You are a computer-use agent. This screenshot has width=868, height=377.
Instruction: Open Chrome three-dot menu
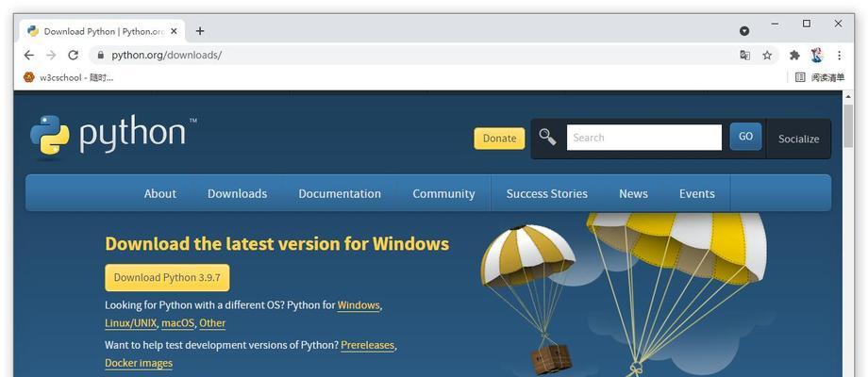pyautogui.click(x=839, y=55)
